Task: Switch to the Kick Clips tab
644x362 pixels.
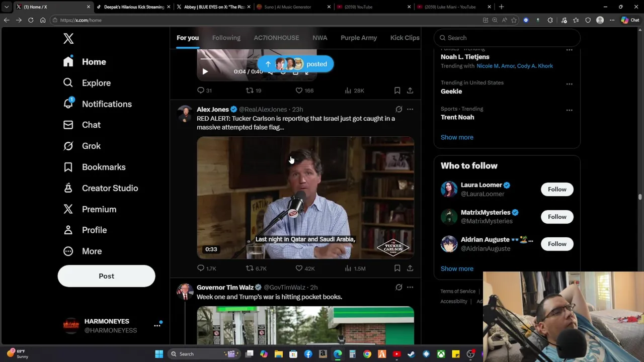Action: coord(405,38)
